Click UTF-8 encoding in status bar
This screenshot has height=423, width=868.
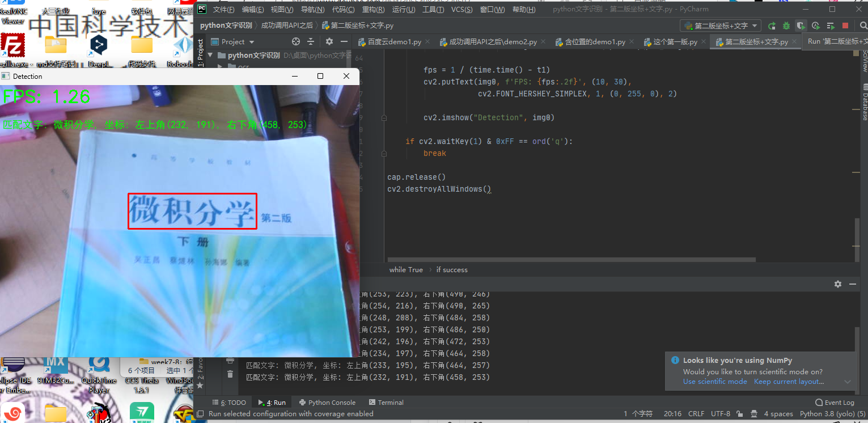721,414
